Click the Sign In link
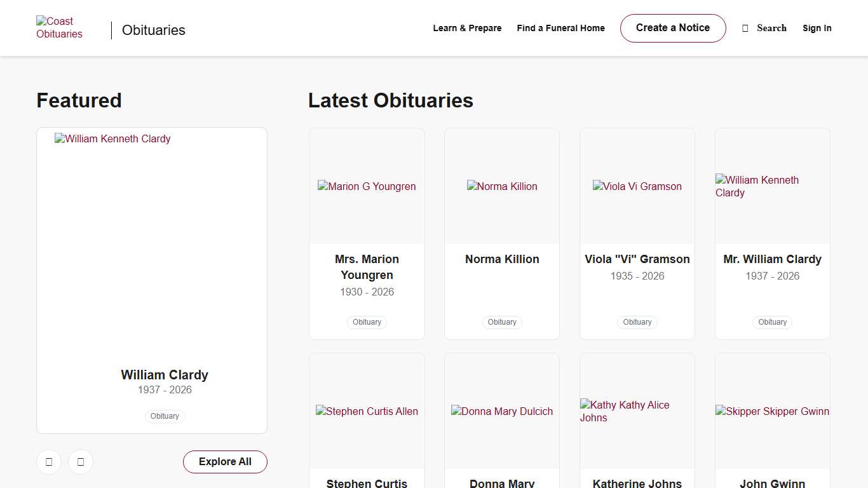The height and width of the screenshot is (488, 868). point(817,28)
